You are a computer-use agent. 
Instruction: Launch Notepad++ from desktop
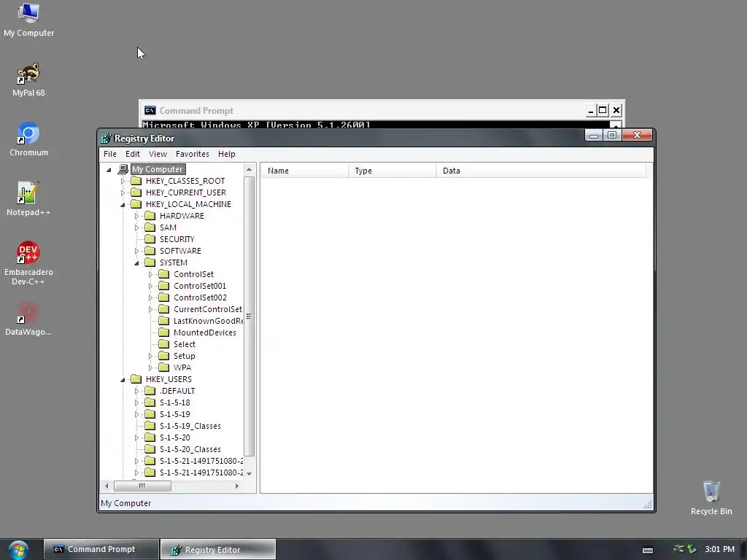(x=28, y=199)
